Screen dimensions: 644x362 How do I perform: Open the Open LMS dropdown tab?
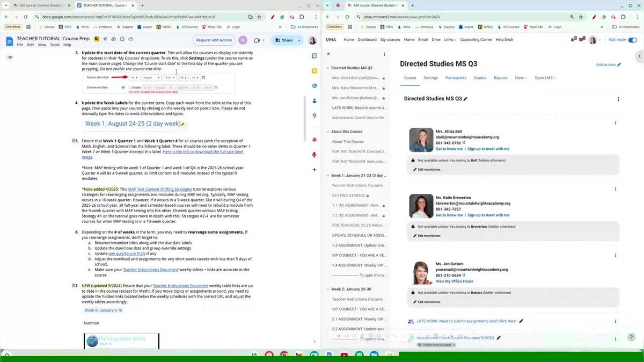point(545,78)
